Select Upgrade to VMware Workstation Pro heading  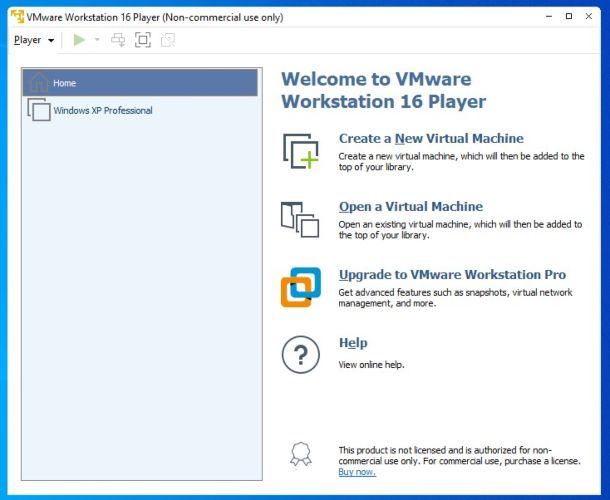tap(452, 275)
